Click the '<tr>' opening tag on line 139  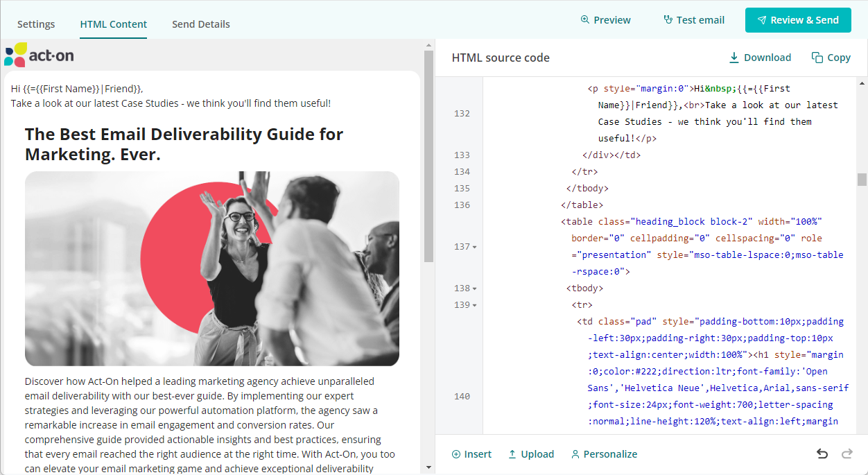582,305
